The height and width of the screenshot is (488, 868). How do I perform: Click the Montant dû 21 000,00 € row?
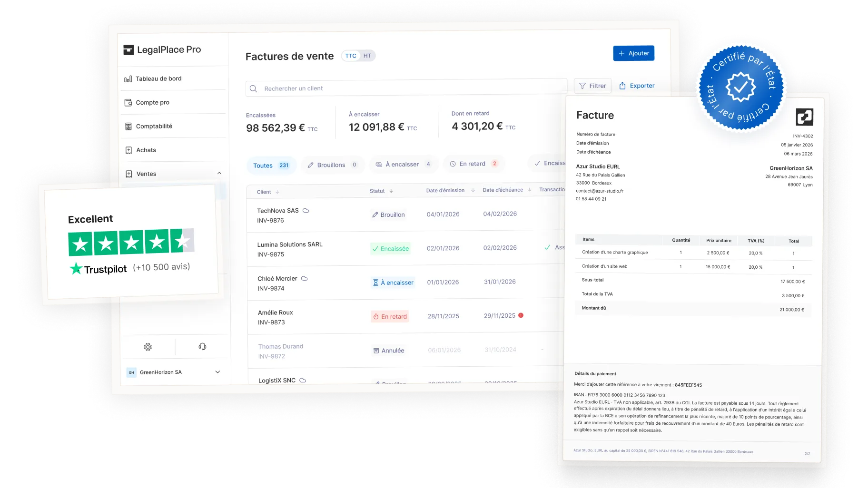point(693,309)
